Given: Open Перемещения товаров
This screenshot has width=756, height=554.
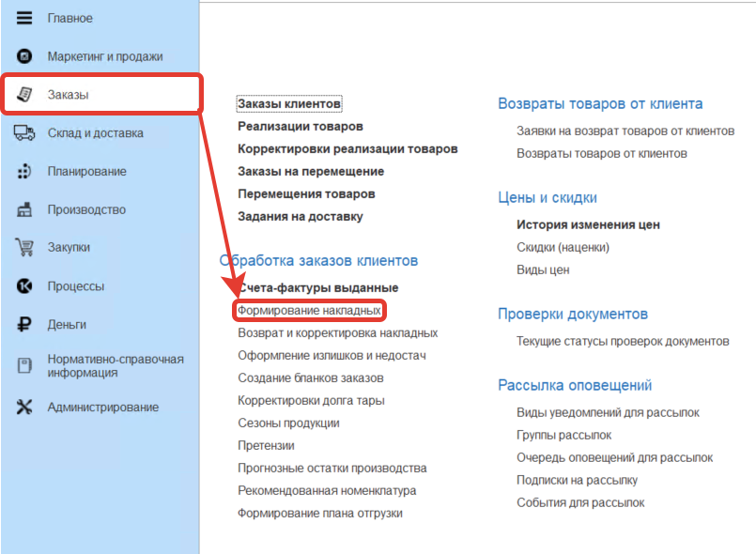Looking at the screenshot, I should click(x=306, y=193).
